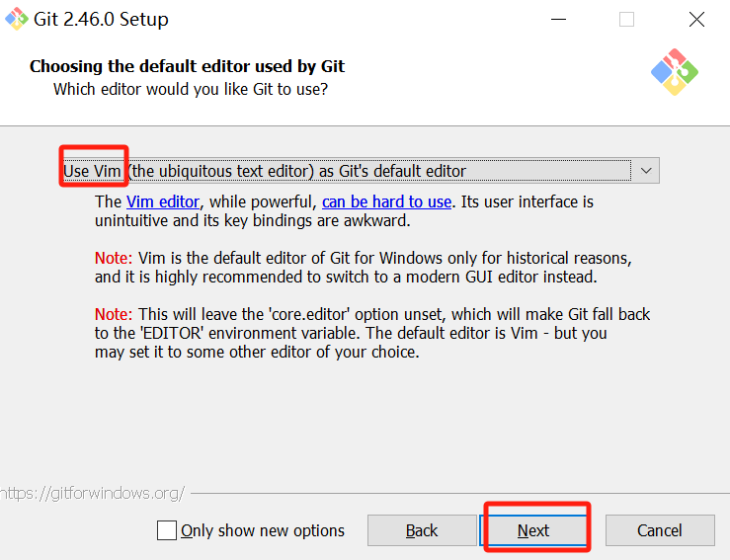Click the maximize button in the title bar

coord(626,19)
